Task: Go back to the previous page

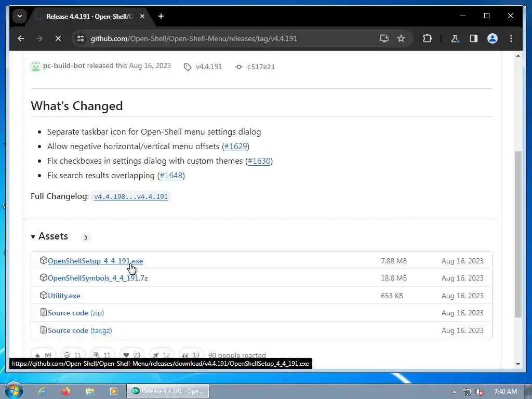Action: pos(21,38)
